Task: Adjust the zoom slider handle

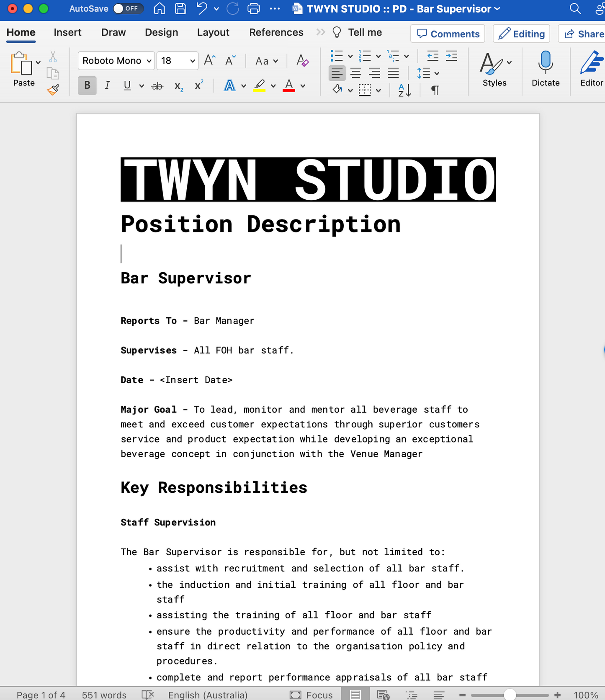Action: (x=510, y=695)
